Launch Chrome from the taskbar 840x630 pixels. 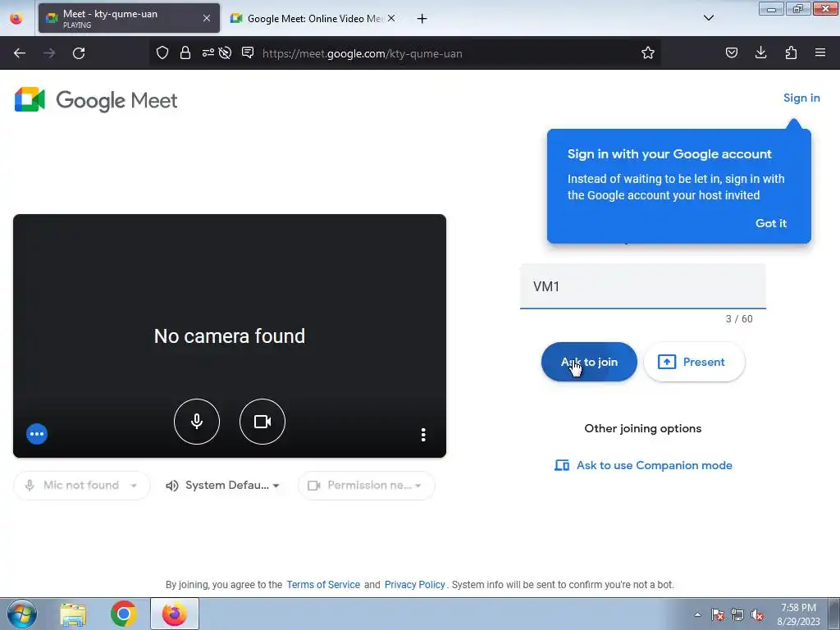pyautogui.click(x=123, y=614)
